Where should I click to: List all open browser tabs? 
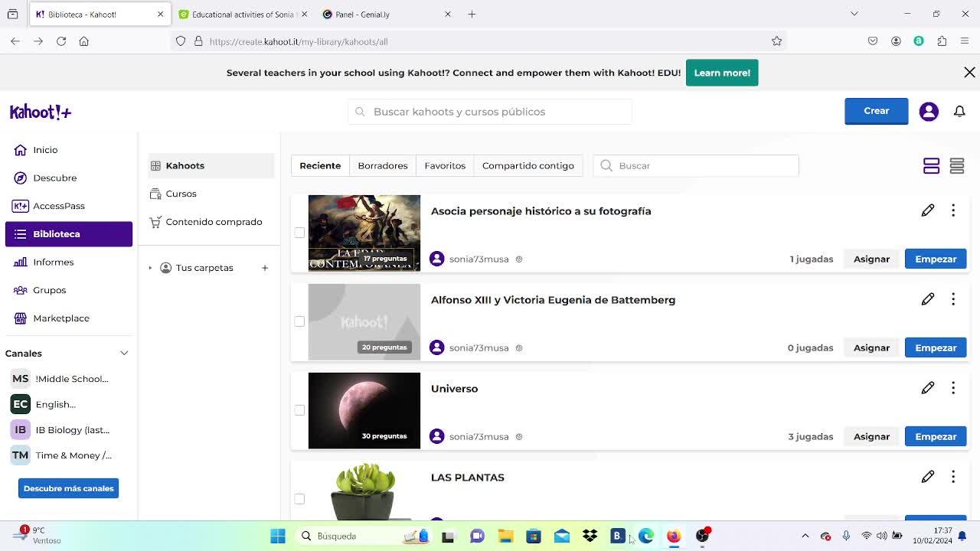click(854, 14)
